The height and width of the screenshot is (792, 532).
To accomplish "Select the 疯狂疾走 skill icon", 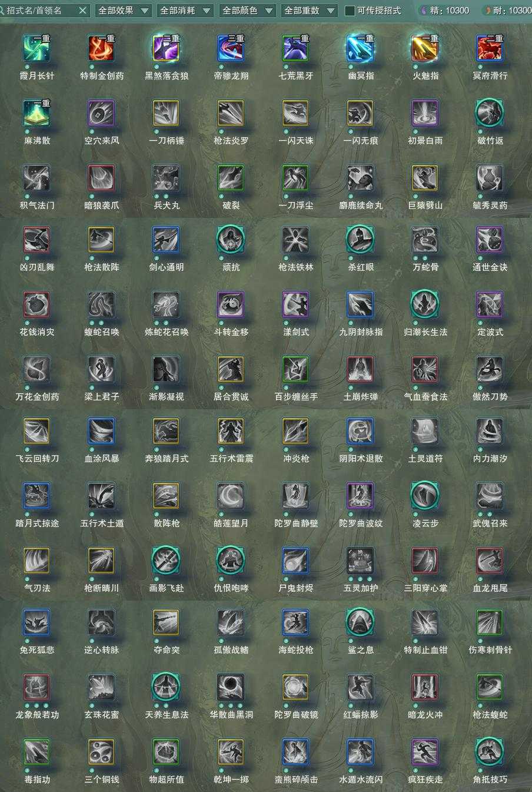I will click(x=425, y=752).
